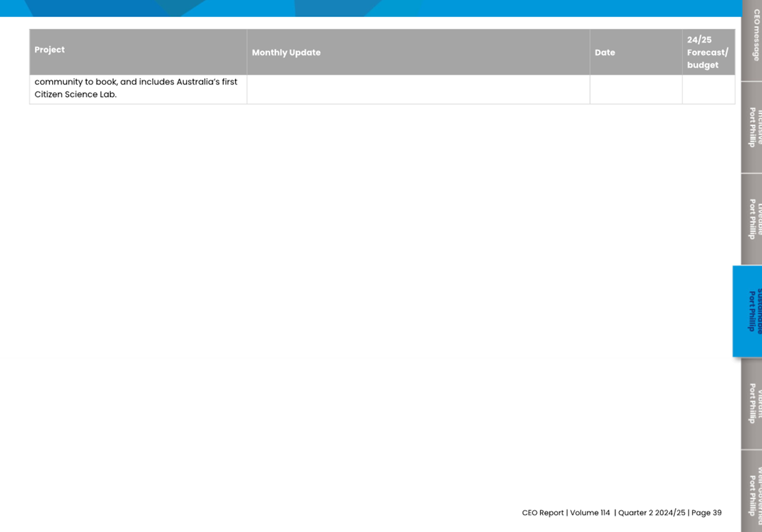The height and width of the screenshot is (532, 762).
Task: Switch to Inclusive Port Phillip tab
Action: [x=752, y=128]
